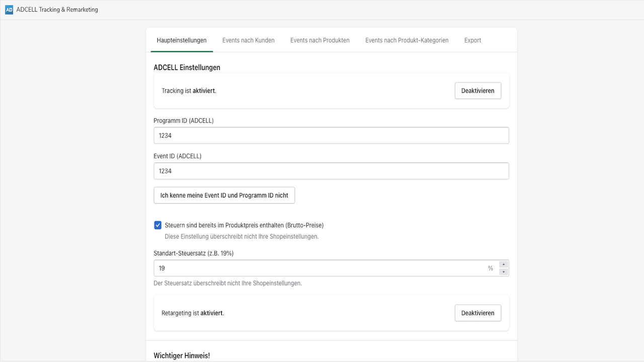The image size is (644, 362).
Task: Disable retargeting via its Deaktivieren button
Action: click(477, 313)
